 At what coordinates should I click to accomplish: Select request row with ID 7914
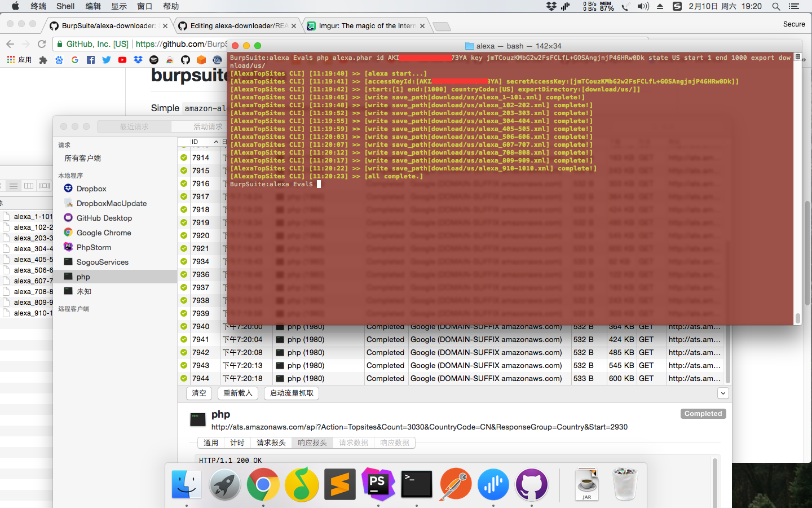[203, 157]
